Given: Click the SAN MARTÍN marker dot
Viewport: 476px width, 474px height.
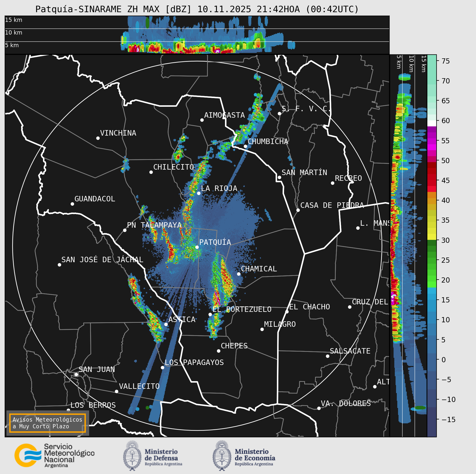Looking at the screenshot, I should tap(279, 177).
